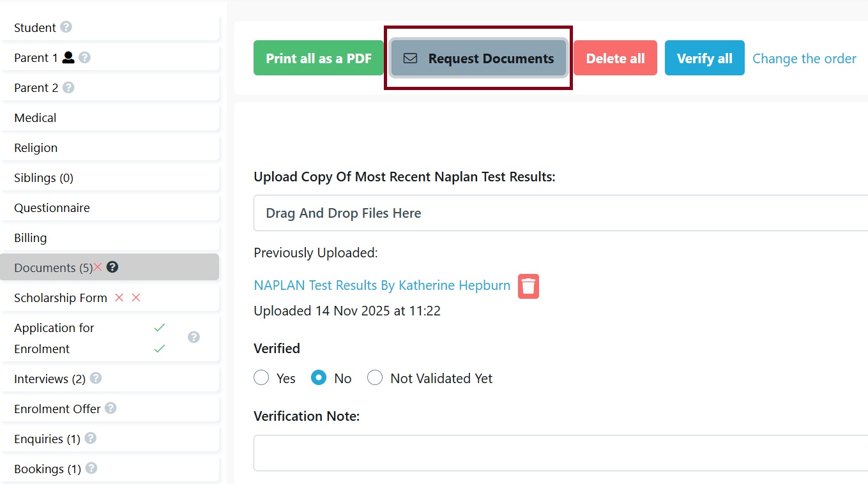
Task: Open the Medical section in the sidebar
Action: 35,117
